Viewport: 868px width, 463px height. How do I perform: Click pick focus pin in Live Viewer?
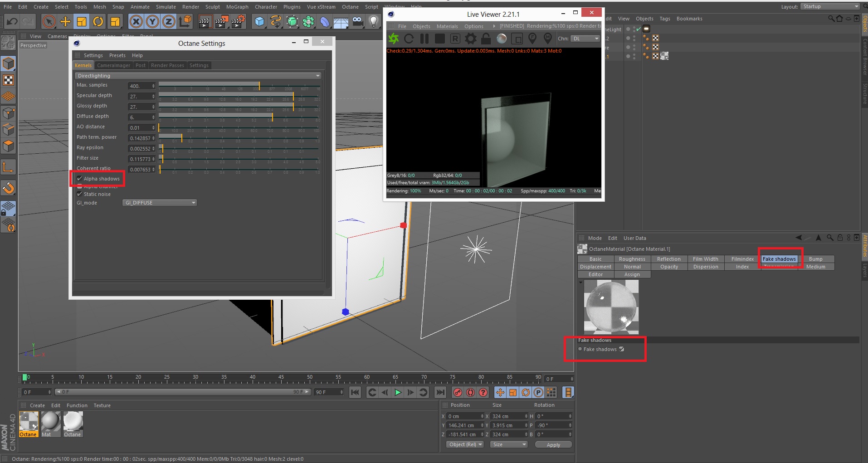[x=532, y=39]
